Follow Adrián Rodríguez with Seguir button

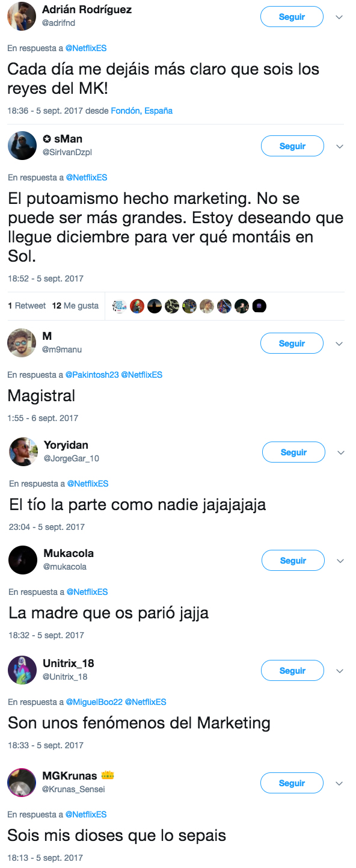[292, 17]
